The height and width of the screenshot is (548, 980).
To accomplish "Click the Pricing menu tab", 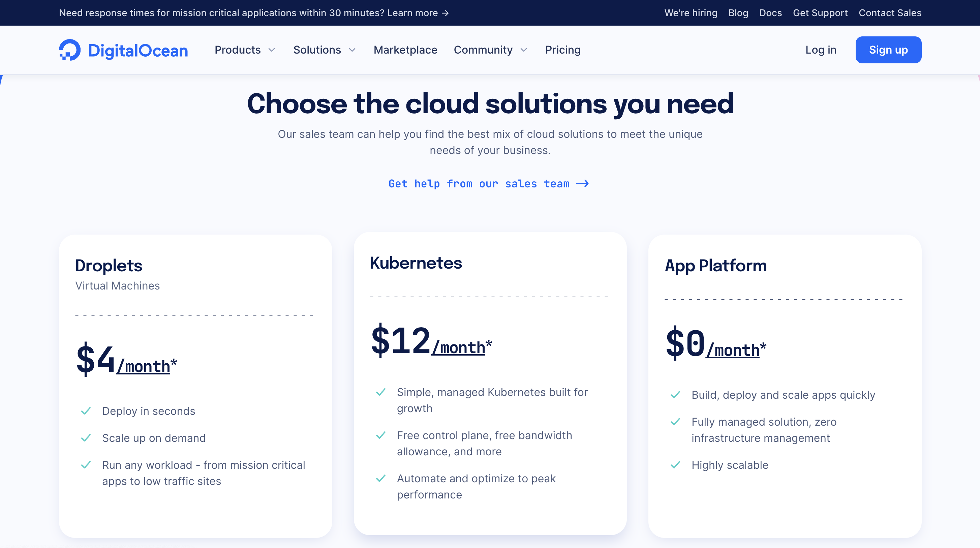I will click(563, 50).
